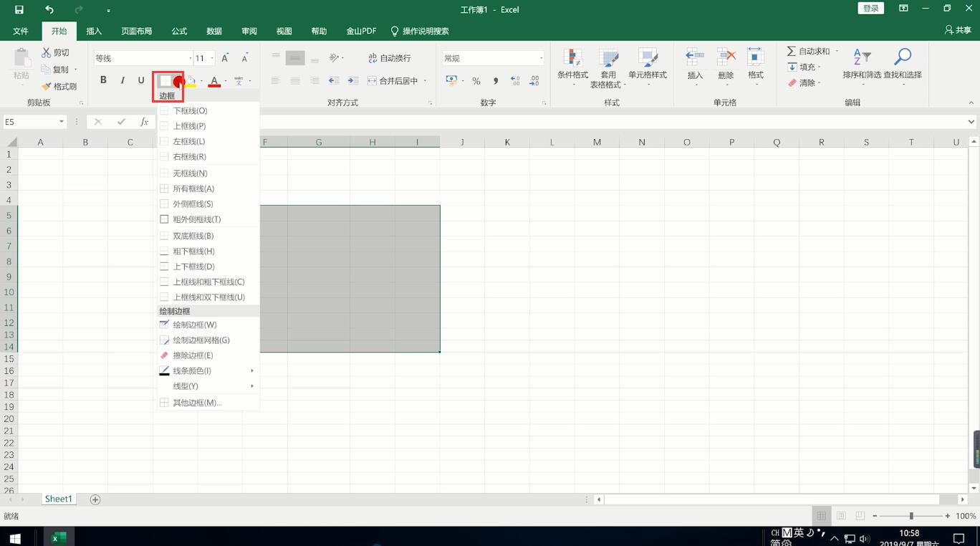Toggle Bold formatting button

[103, 80]
